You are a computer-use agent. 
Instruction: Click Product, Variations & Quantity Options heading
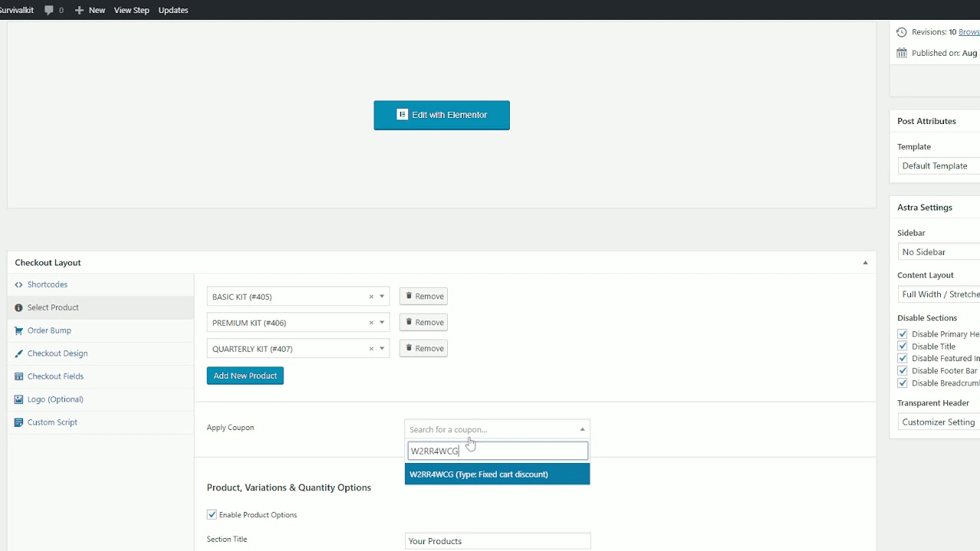[289, 487]
